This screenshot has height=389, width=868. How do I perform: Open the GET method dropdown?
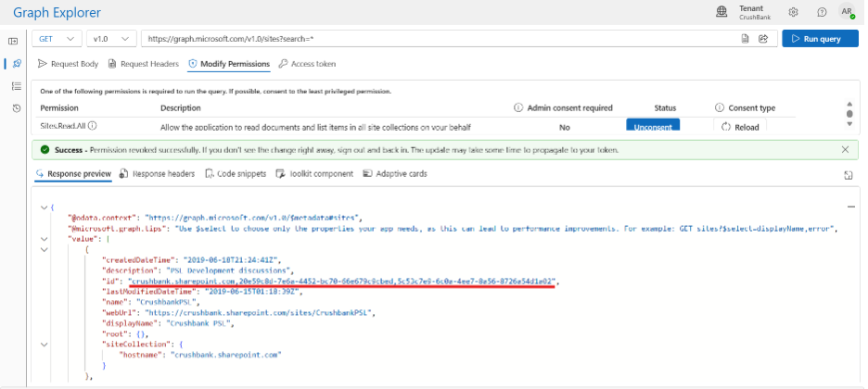pyautogui.click(x=57, y=39)
